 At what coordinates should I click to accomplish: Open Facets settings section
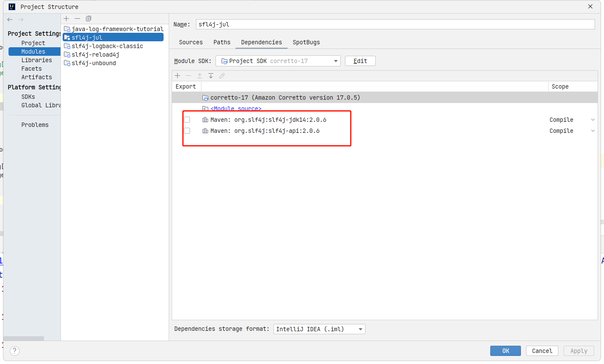coord(32,69)
